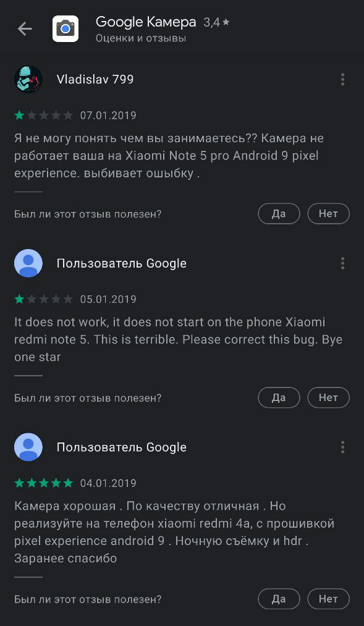Select the Vladislav 799 username
The image size is (364, 626).
point(95,80)
